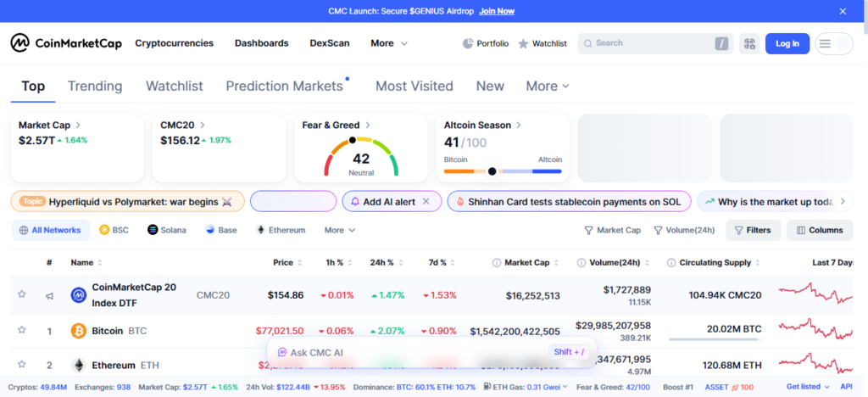Viewport: 868px width, 397px height.
Task: Expand the More networks dropdown
Action: coord(340,230)
